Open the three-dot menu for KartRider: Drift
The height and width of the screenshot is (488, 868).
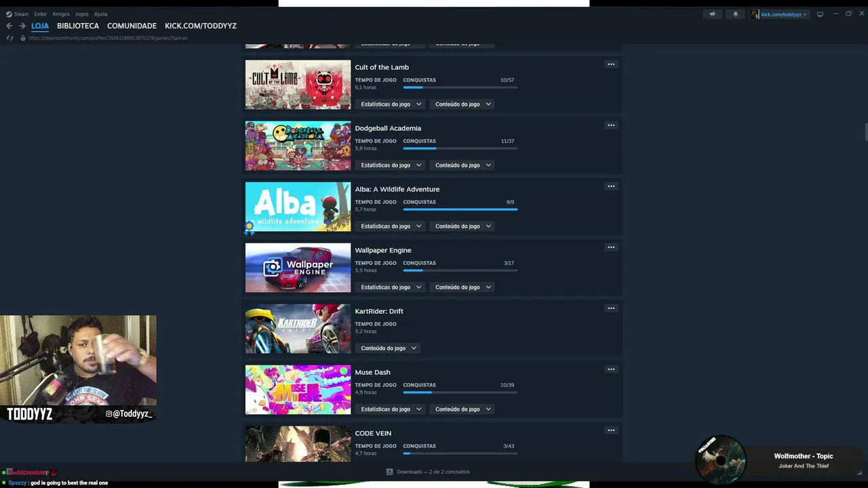tap(611, 308)
